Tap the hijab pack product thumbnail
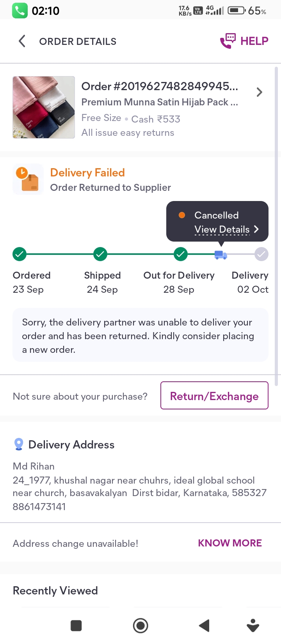 point(44,107)
